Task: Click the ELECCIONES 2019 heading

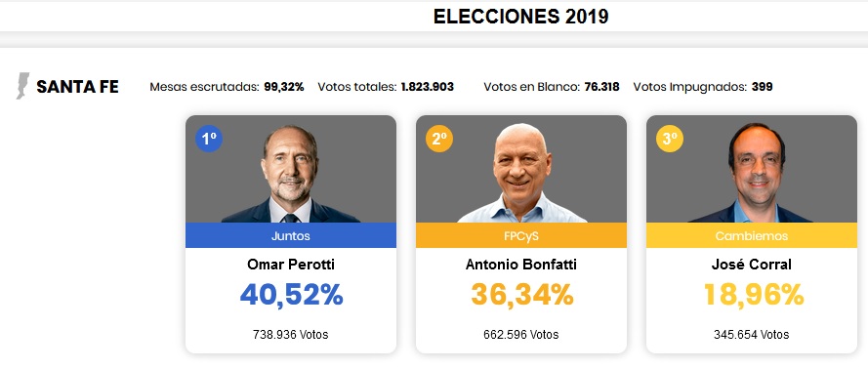Action: (x=521, y=17)
